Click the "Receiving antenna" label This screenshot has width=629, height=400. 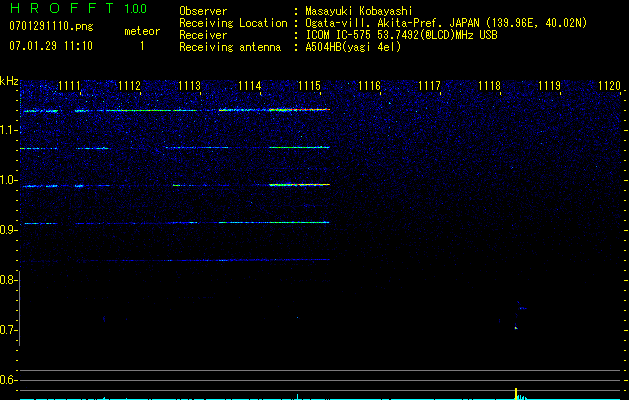tap(230, 47)
